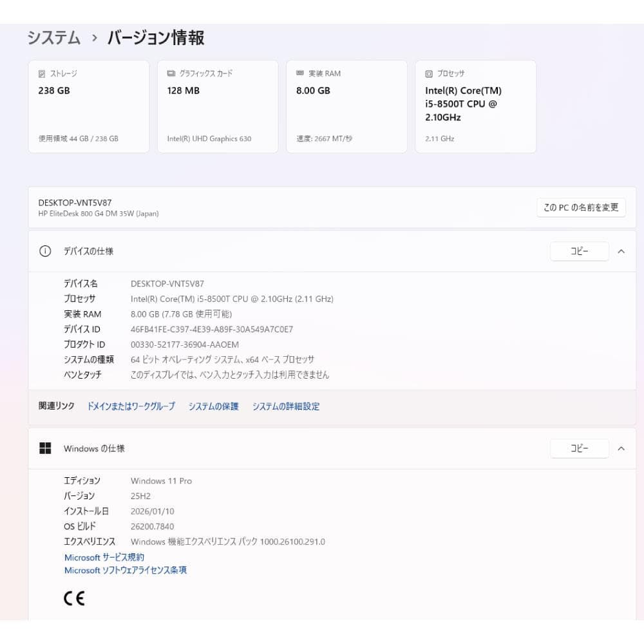
Task: Click コピー for Windows の仕様
Action: [x=579, y=448]
